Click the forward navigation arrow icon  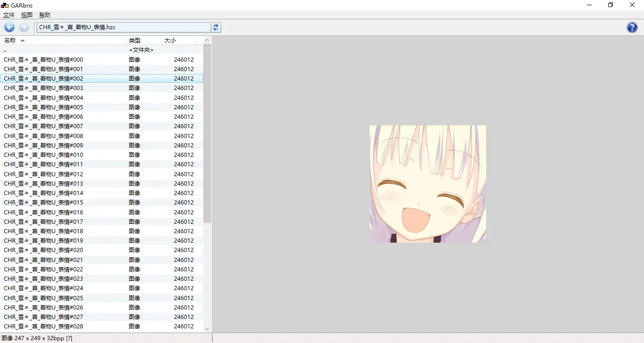24,27
